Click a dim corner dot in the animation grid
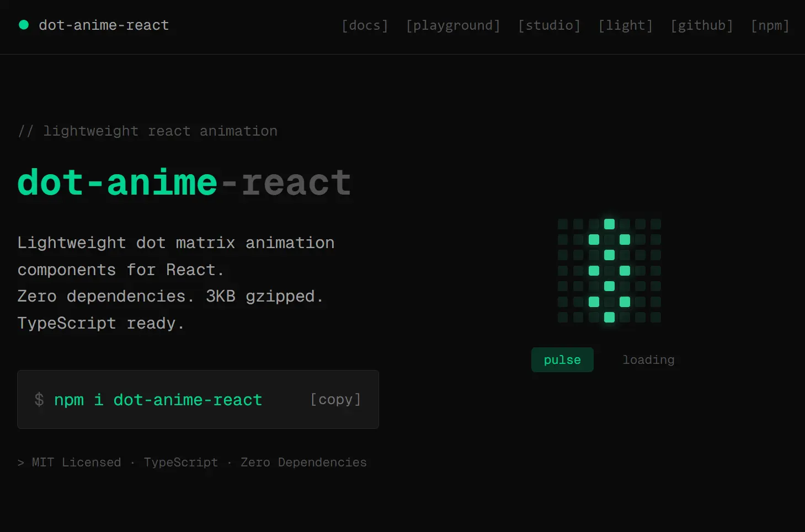 (563, 224)
